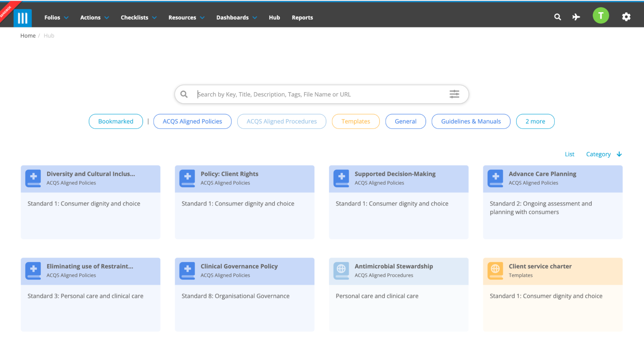
Task: Click the airplane icon in header
Action: coord(576,17)
